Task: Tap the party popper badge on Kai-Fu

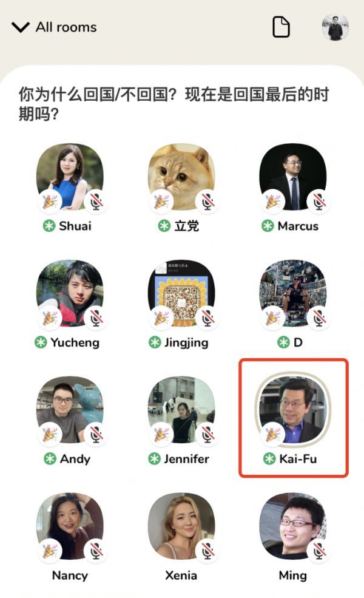Action: pyautogui.click(x=273, y=435)
